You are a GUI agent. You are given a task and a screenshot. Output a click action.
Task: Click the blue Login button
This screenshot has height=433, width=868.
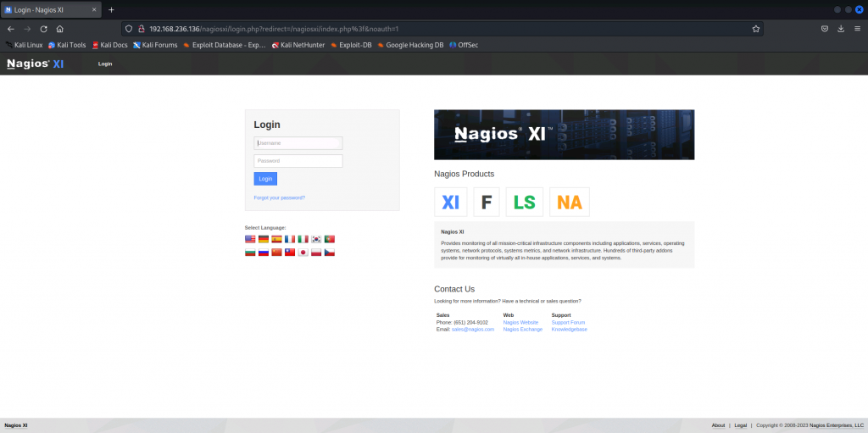tap(265, 179)
